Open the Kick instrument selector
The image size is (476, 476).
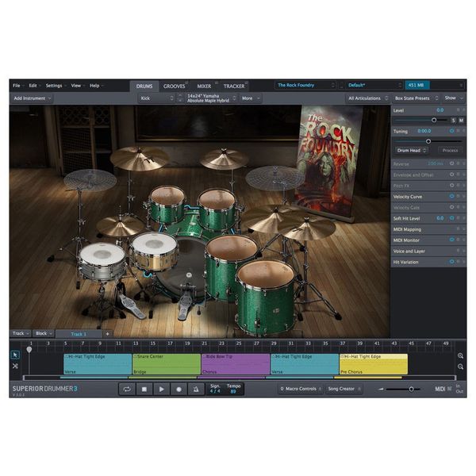coord(157,98)
